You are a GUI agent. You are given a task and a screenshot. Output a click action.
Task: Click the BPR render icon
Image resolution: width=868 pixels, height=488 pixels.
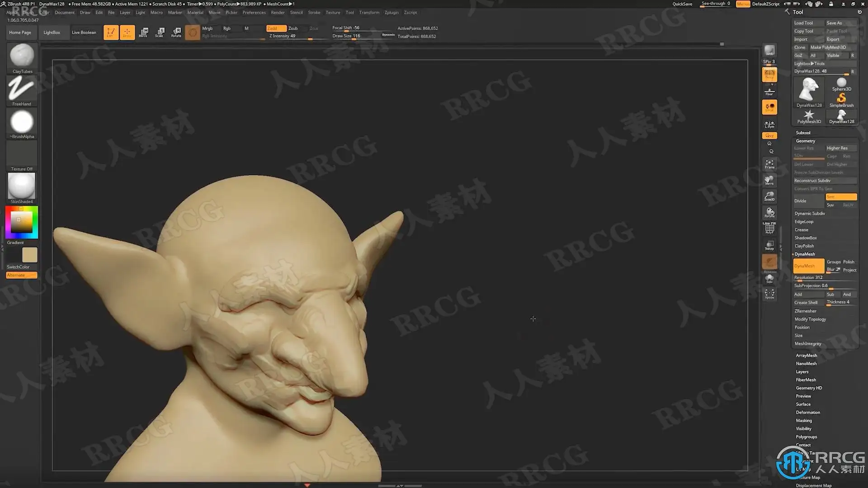(769, 51)
